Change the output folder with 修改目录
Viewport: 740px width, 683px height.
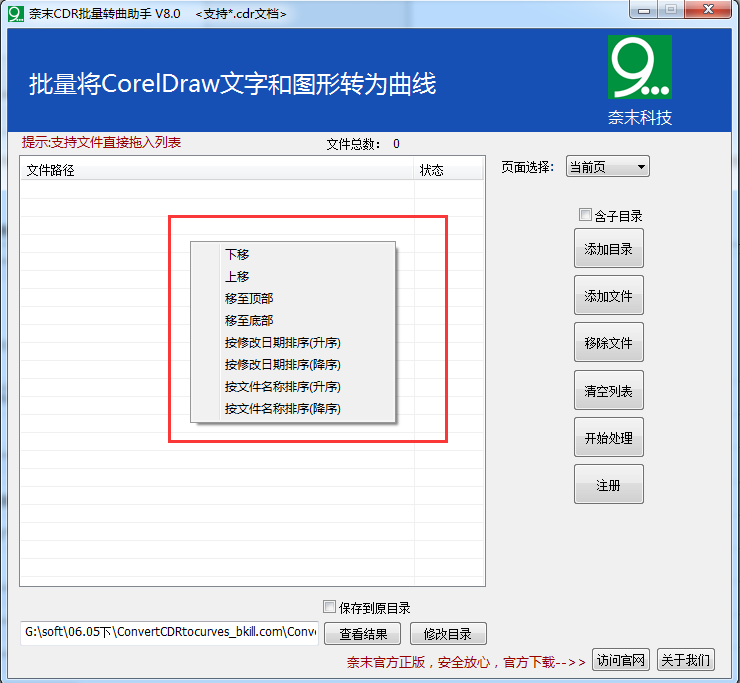448,634
